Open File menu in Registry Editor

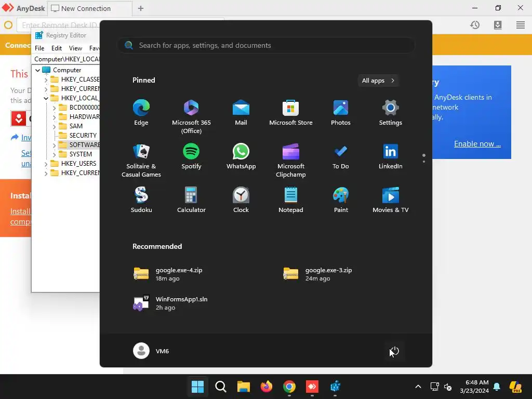click(x=39, y=48)
